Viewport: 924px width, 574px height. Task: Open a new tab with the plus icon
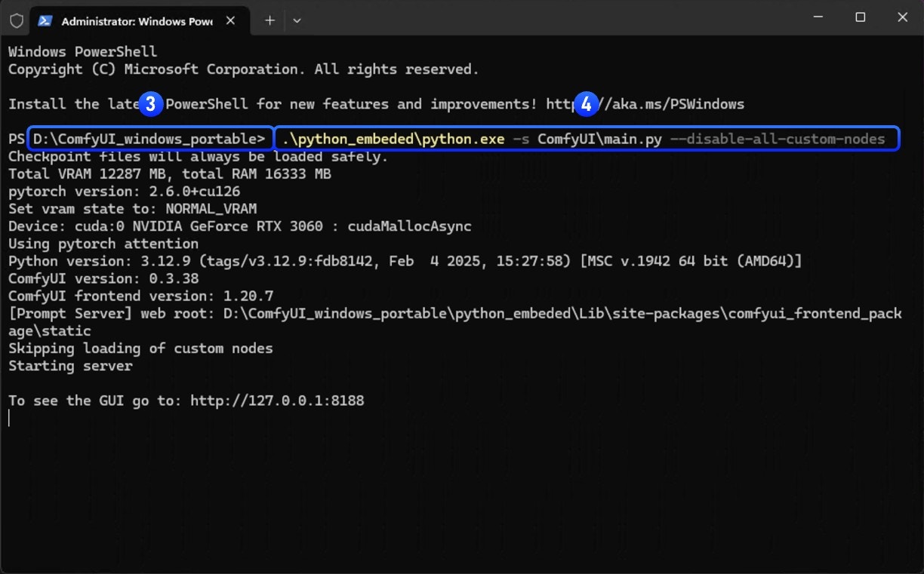269,21
